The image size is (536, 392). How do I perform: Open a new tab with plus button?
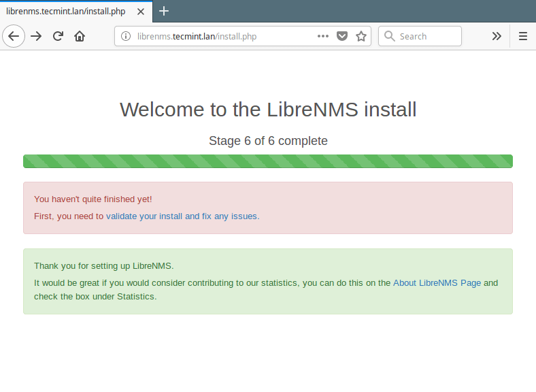(x=164, y=11)
